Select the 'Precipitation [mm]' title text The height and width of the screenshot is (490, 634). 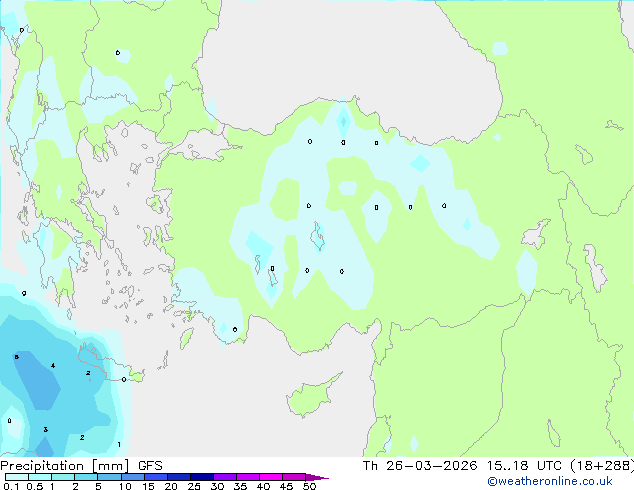click(x=65, y=466)
